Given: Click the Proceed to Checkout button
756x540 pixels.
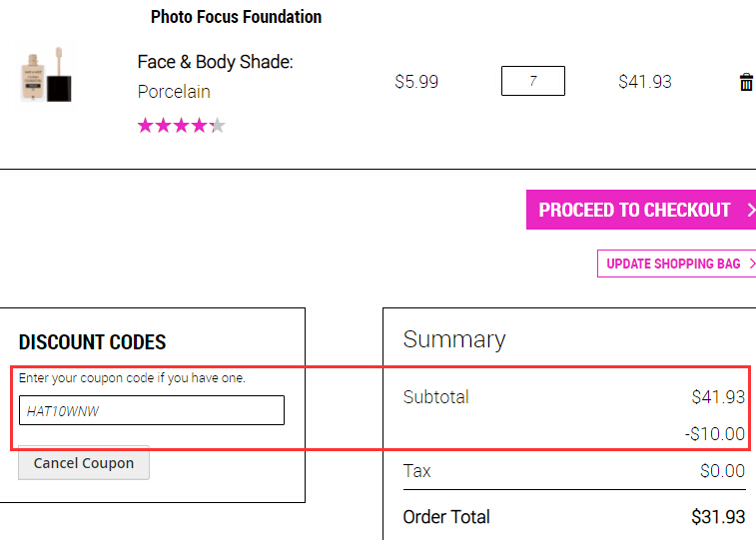Looking at the screenshot, I should 641,210.
